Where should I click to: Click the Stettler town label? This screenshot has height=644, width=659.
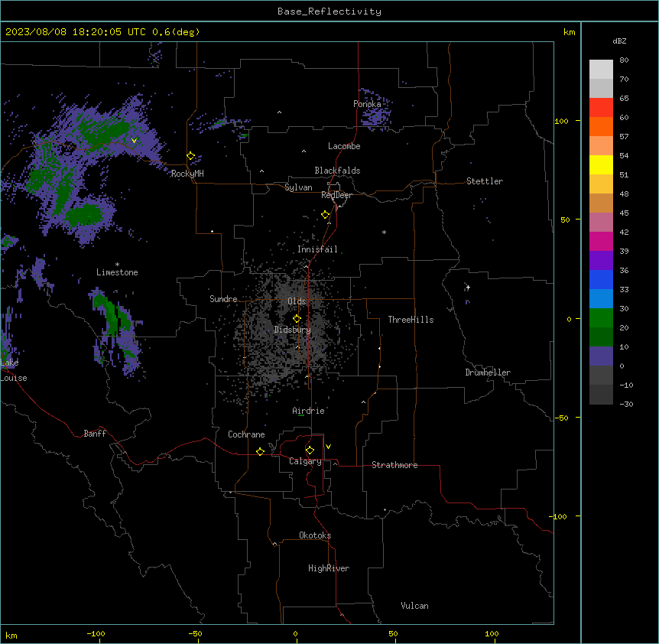coord(485,181)
